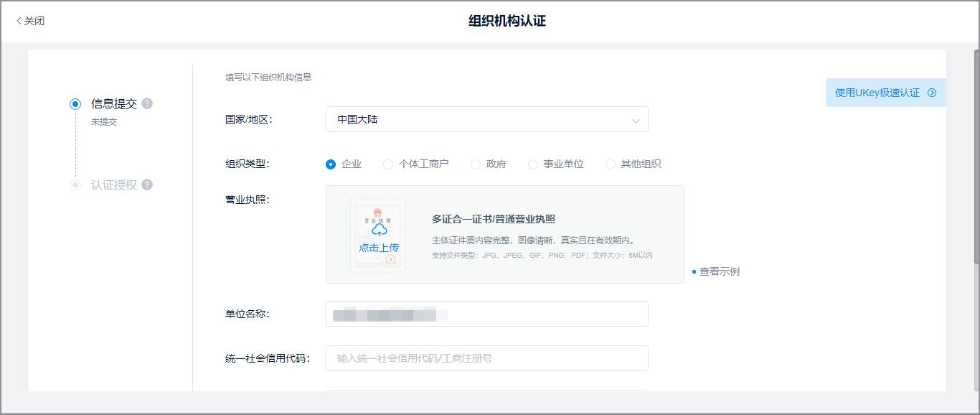Click the 未提交 status text
This screenshot has width=980, height=415.
point(104,122)
